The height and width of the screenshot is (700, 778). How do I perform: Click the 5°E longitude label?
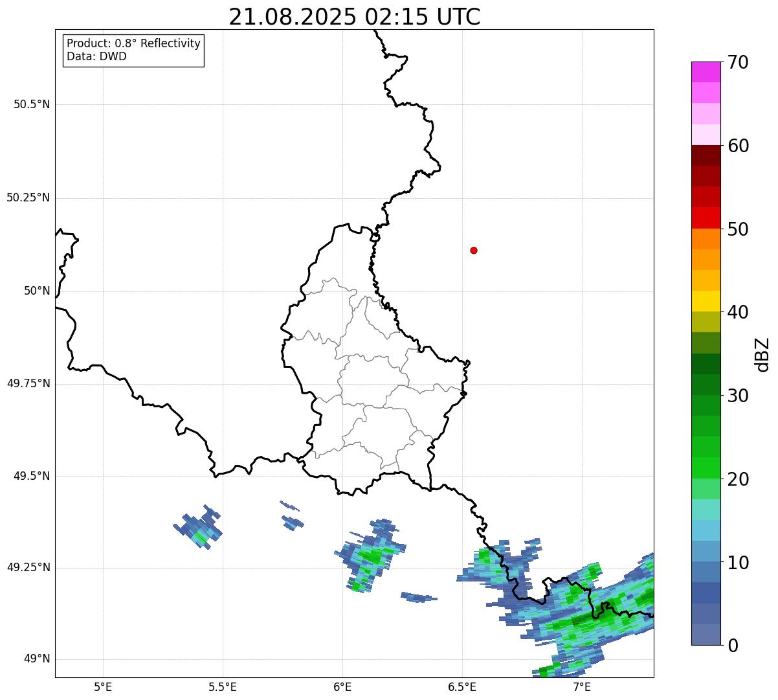click(104, 686)
